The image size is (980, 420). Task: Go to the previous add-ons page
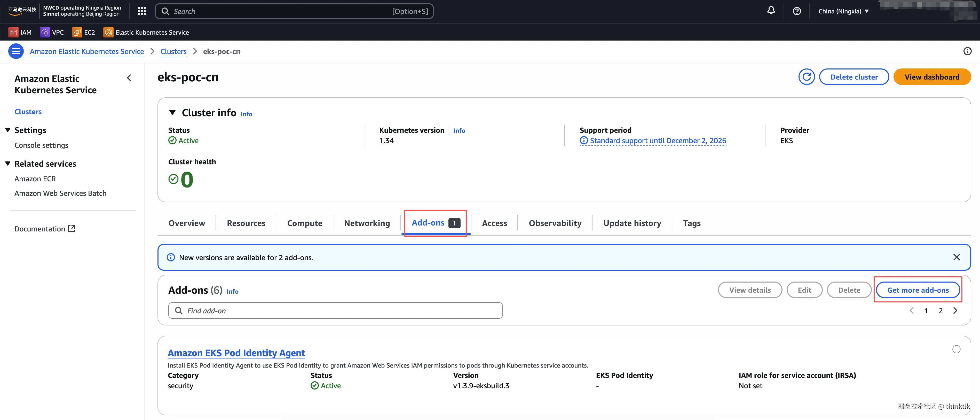tap(912, 311)
